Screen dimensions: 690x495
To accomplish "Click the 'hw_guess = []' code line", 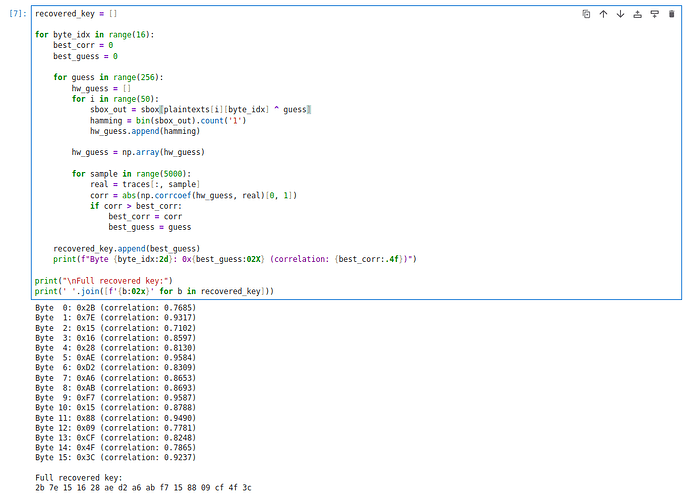I will coord(101,88).
